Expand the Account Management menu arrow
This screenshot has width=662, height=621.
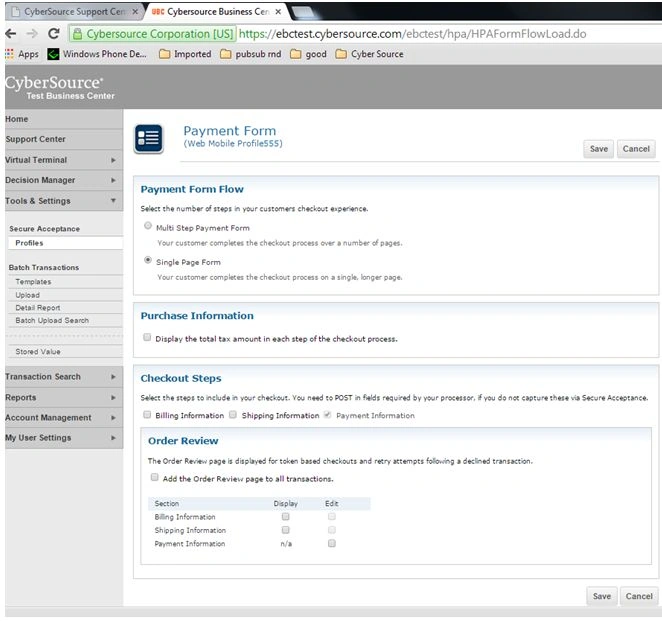(113, 418)
